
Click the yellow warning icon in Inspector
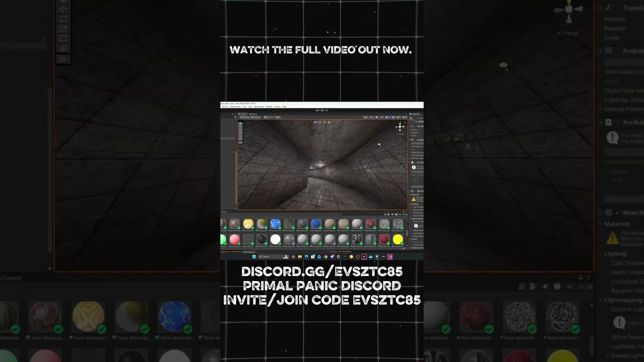pyautogui.click(x=414, y=199)
